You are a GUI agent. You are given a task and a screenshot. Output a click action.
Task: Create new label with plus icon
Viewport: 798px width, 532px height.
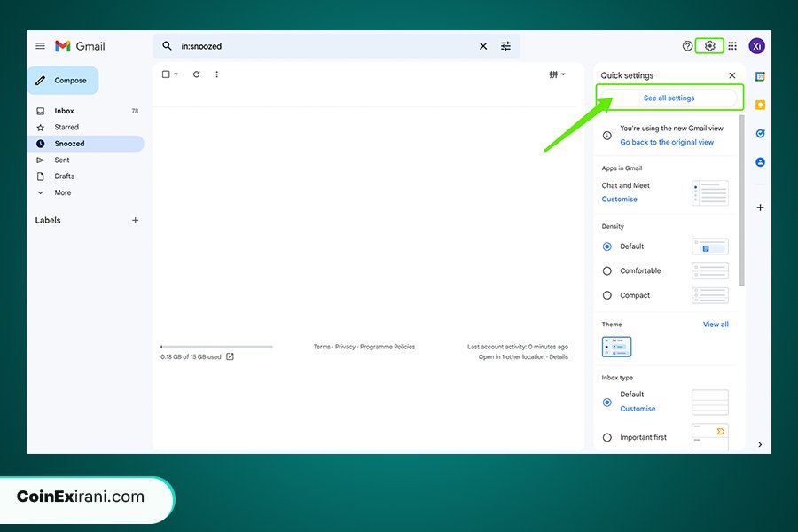point(136,220)
